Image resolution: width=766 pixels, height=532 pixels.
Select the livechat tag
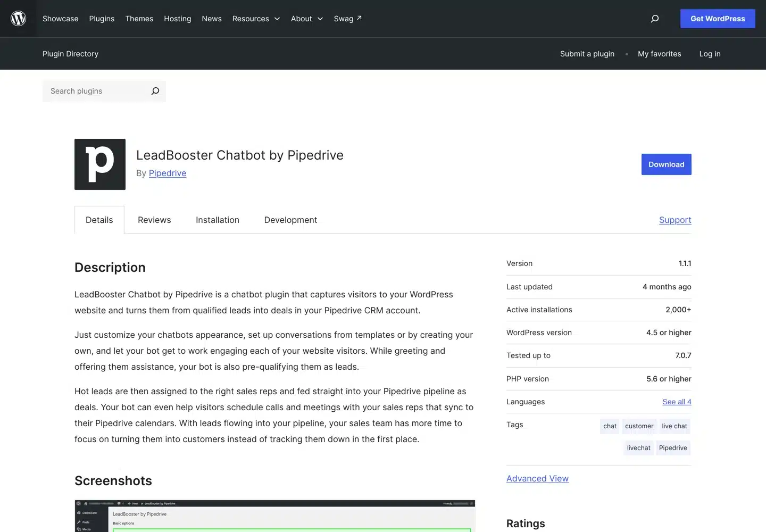tap(638, 448)
